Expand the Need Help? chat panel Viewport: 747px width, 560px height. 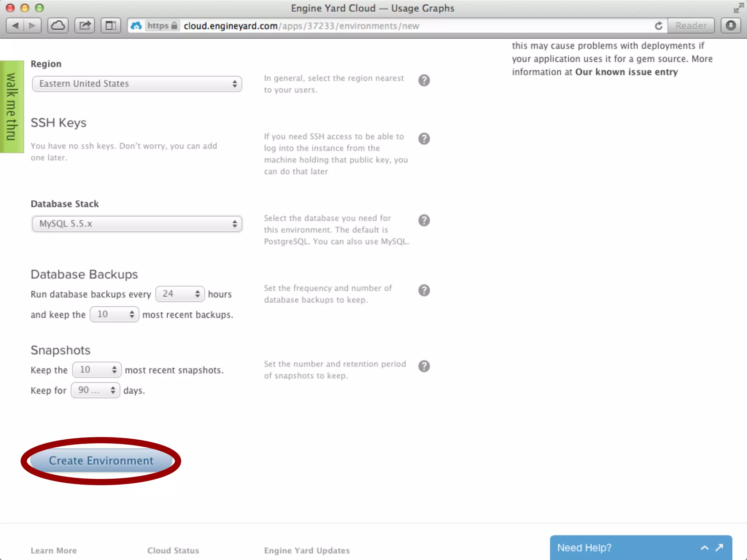click(x=705, y=548)
